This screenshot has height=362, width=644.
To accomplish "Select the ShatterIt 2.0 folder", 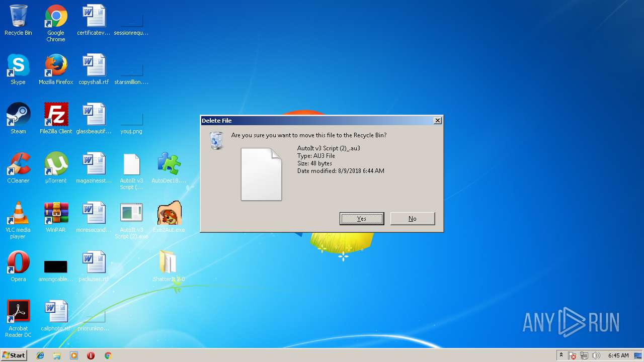I will click(x=169, y=266).
